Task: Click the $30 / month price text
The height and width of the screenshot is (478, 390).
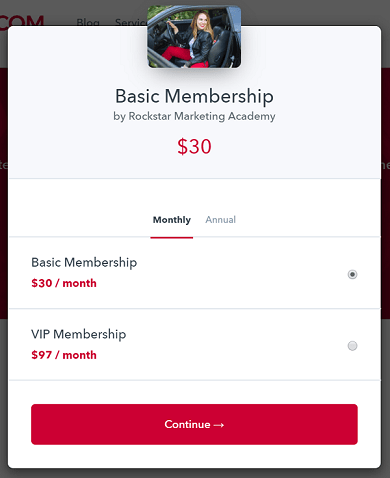Action: pyautogui.click(x=64, y=283)
